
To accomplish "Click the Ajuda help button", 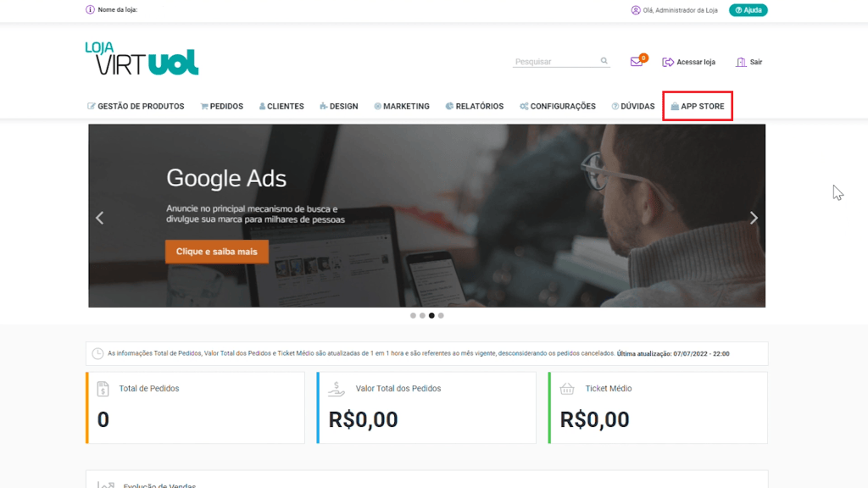I will click(748, 10).
